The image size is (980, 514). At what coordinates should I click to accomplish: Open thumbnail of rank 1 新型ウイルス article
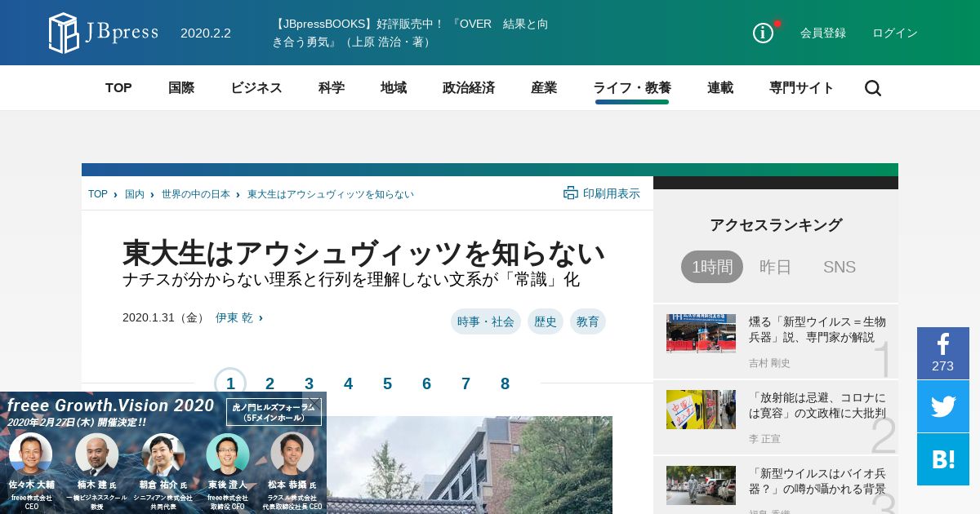click(701, 333)
